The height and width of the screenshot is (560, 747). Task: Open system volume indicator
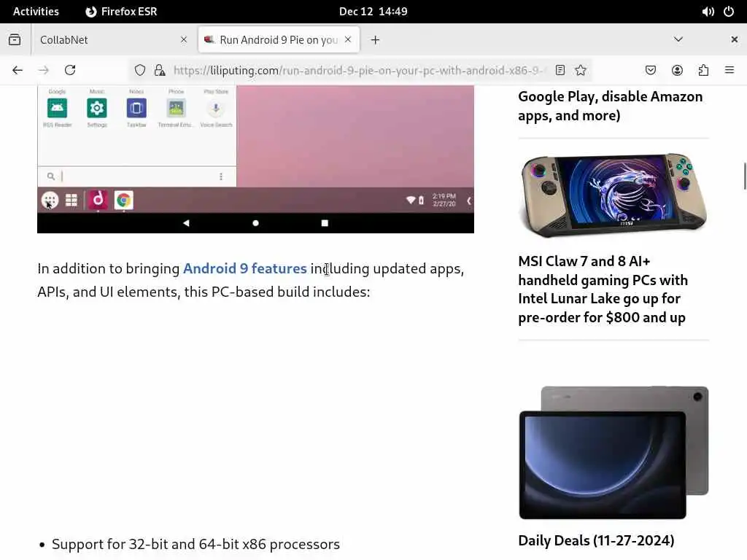click(x=708, y=12)
